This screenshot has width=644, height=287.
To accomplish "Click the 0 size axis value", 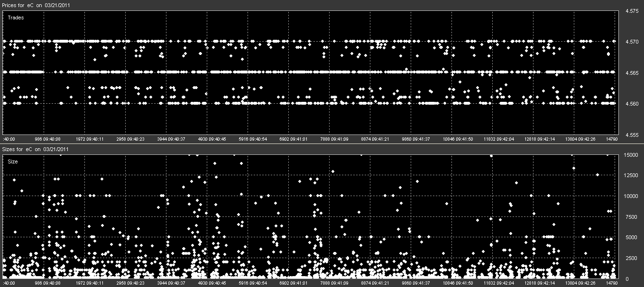I will pos(626,279).
